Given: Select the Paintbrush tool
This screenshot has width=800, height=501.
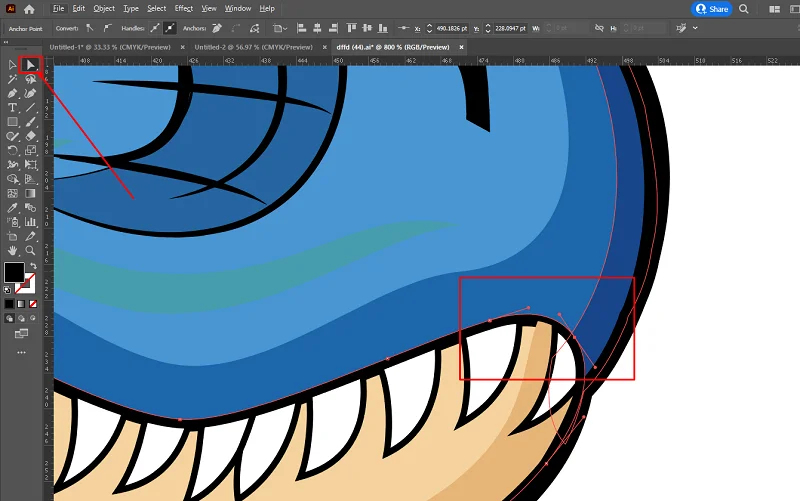Looking at the screenshot, I should [x=31, y=122].
